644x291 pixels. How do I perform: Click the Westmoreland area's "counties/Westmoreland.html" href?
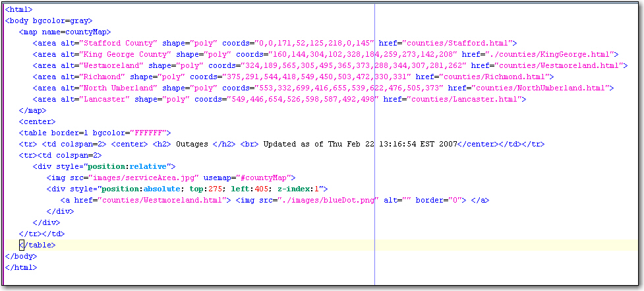[x=559, y=65]
